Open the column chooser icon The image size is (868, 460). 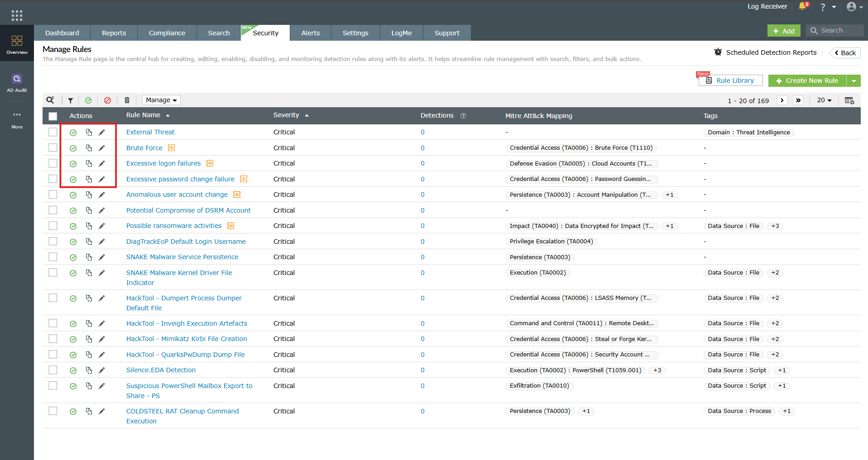(849, 100)
